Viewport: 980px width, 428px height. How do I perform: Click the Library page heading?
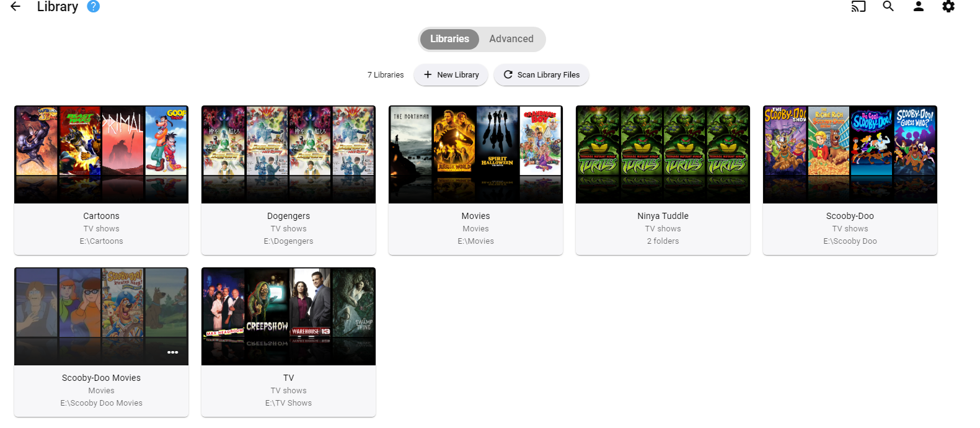tap(58, 7)
